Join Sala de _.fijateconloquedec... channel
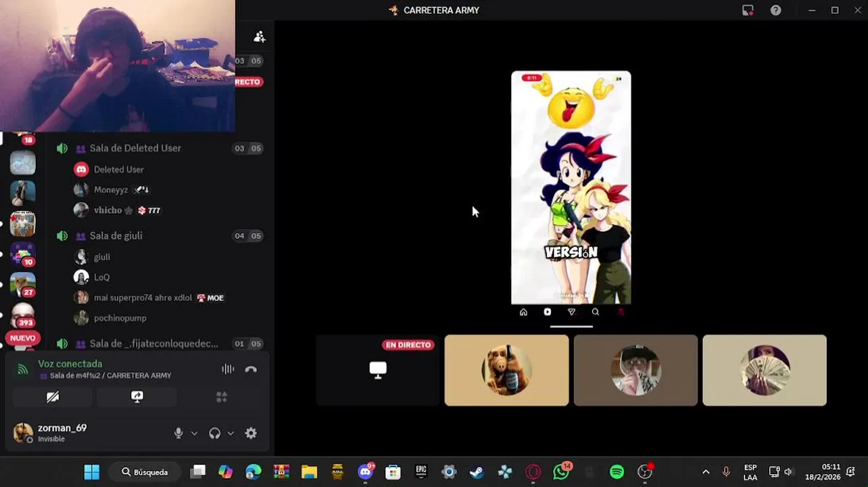This screenshot has width=868, height=487. tap(153, 344)
